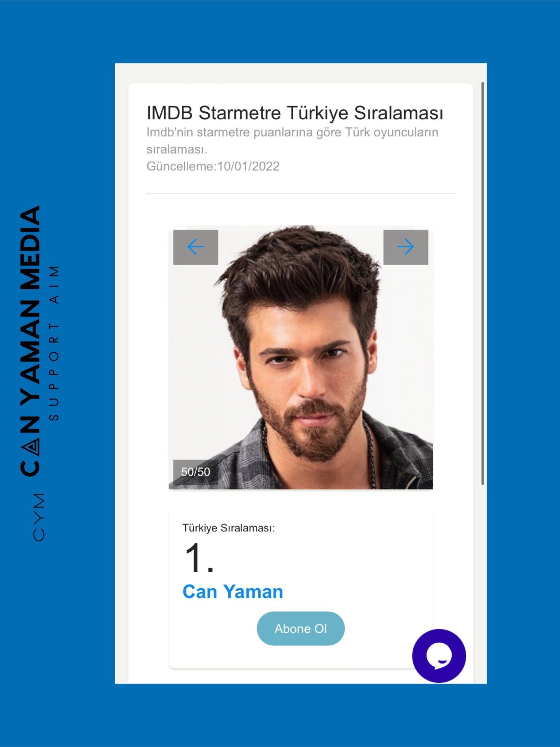
Task: Click the SUPPORT AIM vertical caption
Action: pyautogui.click(x=54, y=343)
